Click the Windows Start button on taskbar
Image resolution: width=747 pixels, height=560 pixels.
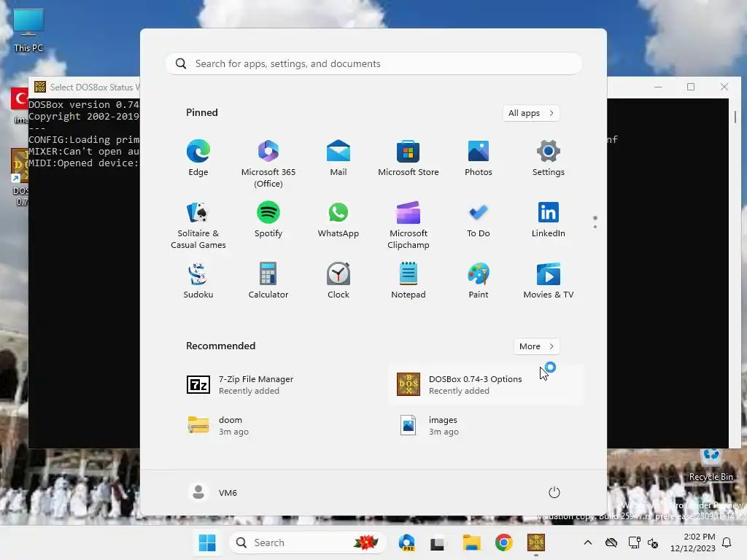pos(206,542)
